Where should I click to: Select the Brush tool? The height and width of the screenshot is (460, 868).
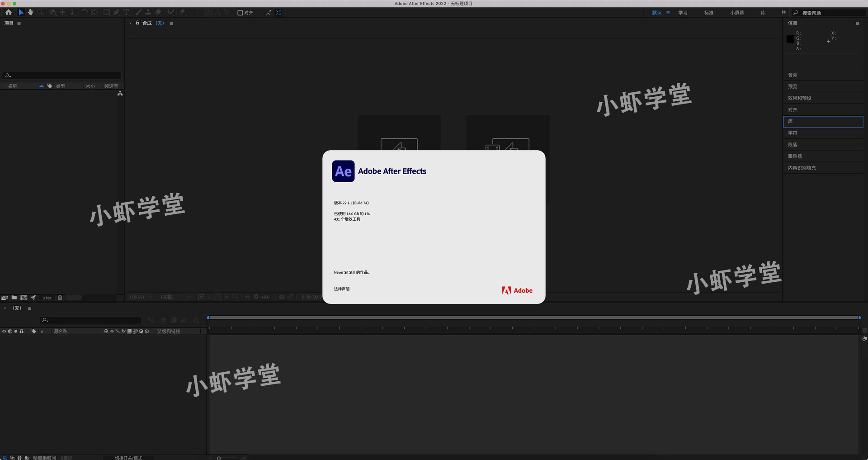coord(138,13)
